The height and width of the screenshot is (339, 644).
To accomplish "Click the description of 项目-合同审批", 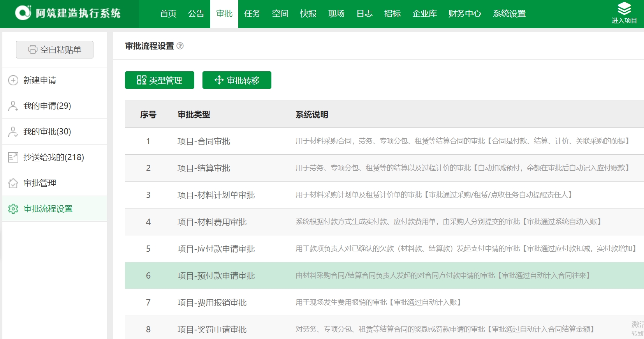I will coord(463,141).
